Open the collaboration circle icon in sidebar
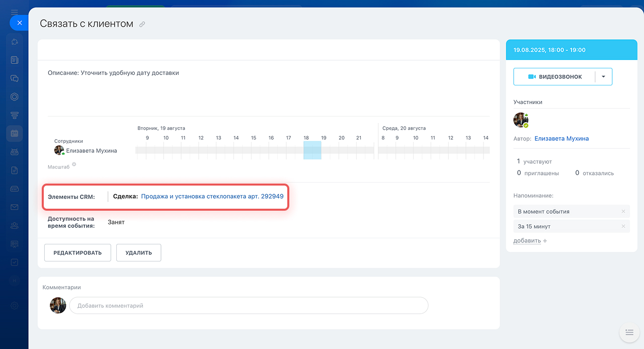Viewport: 644px width, 349px height. point(15,42)
